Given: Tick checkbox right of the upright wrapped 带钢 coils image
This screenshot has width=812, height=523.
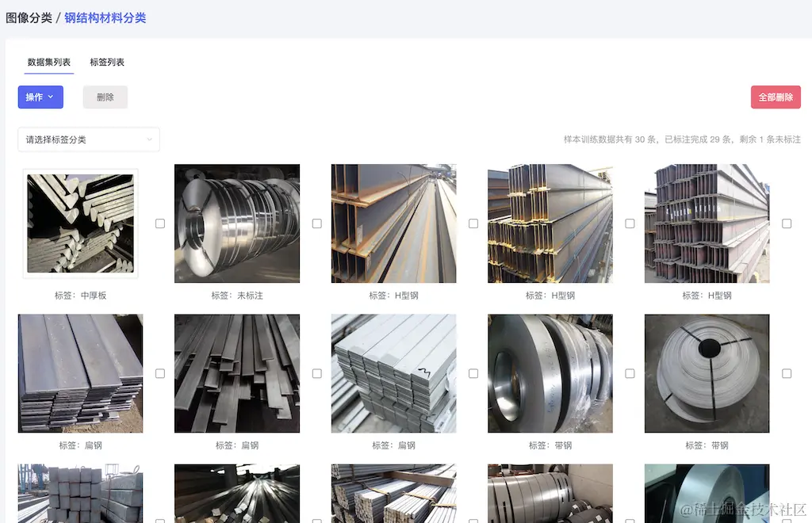Looking at the screenshot, I should (x=630, y=373).
